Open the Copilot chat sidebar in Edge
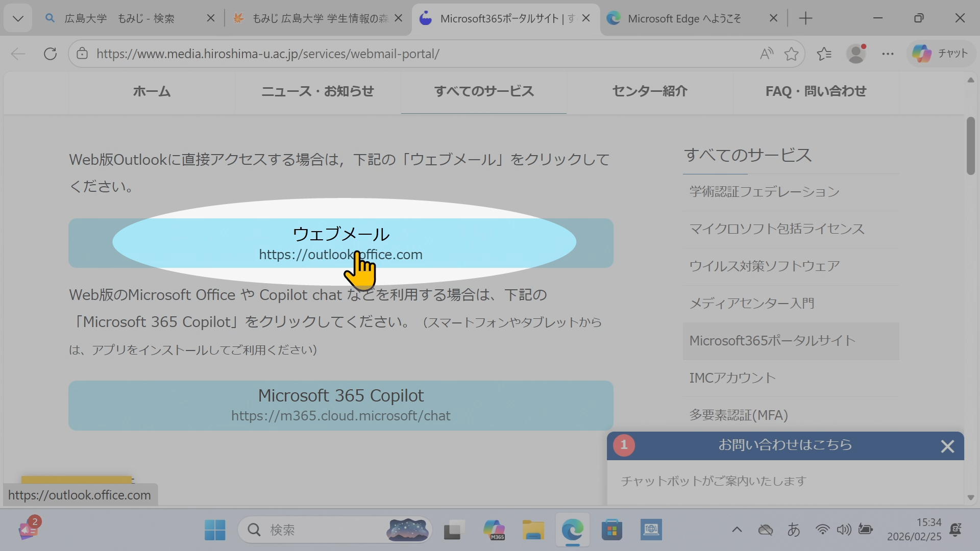 tap(941, 53)
